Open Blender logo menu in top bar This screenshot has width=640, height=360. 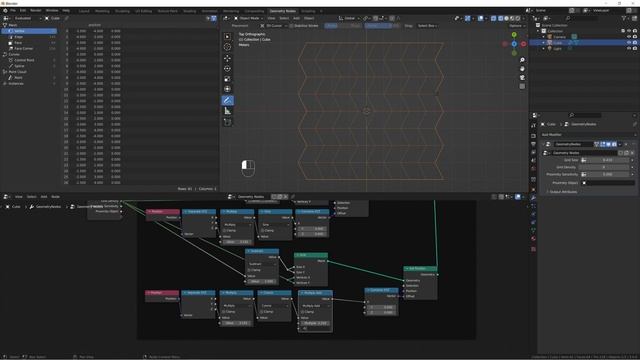click(x=5, y=11)
